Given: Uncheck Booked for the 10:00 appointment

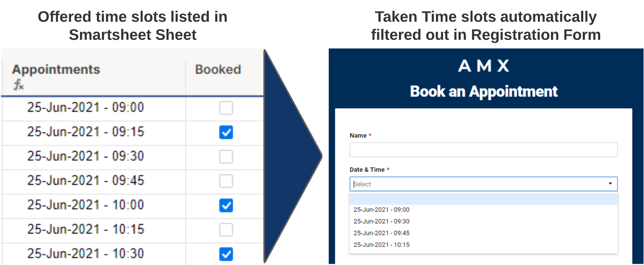Looking at the screenshot, I should pos(226,205).
